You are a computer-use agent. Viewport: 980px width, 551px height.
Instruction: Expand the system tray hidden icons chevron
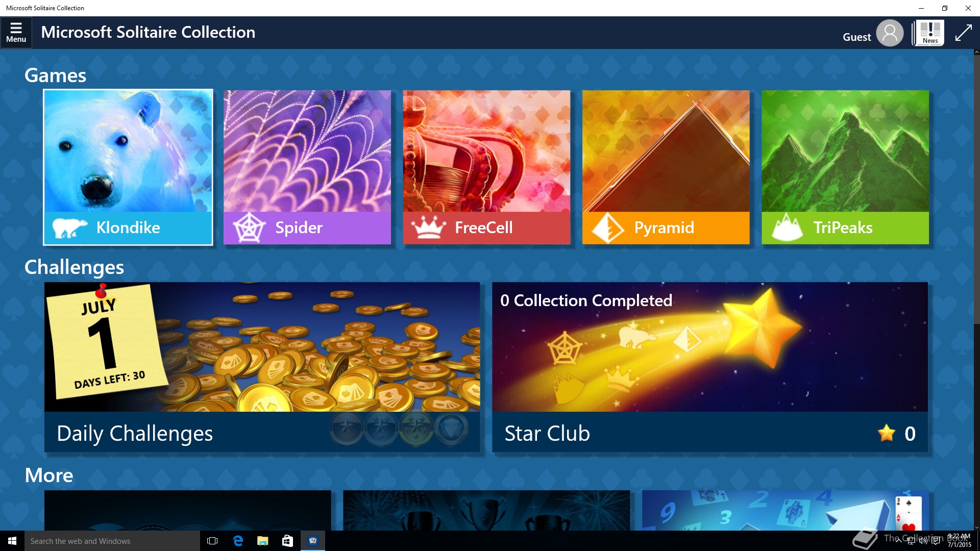point(898,541)
